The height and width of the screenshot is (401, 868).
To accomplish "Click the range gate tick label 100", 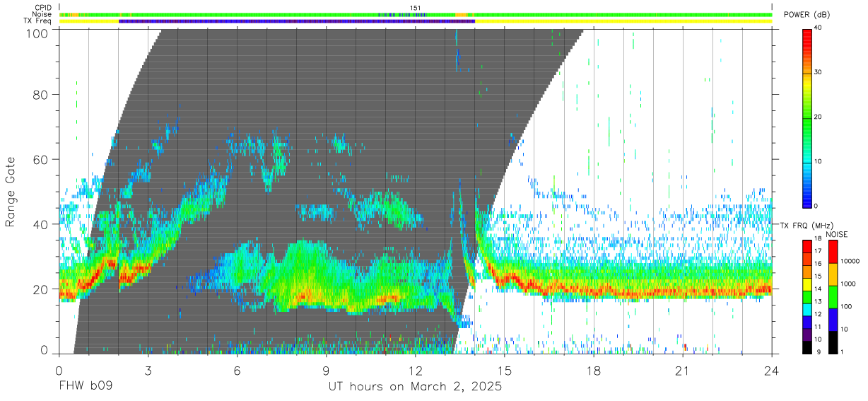I will pyautogui.click(x=38, y=33).
